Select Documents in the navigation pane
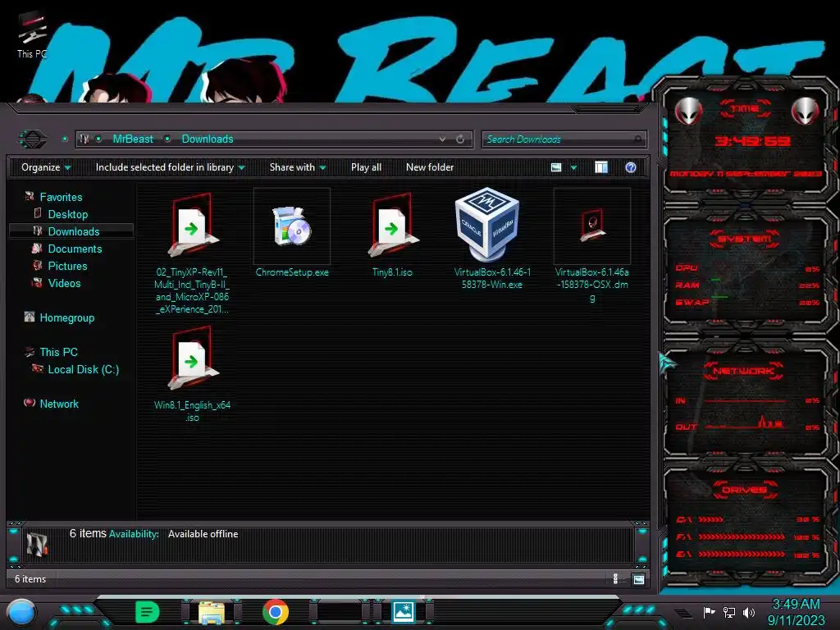 pos(75,249)
